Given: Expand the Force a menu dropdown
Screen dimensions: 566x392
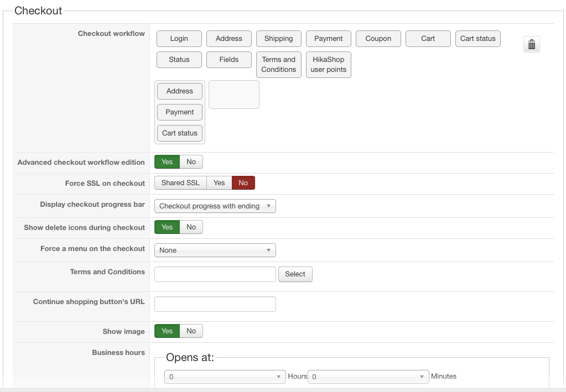Looking at the screenshot, I should (x=215, y=250).
